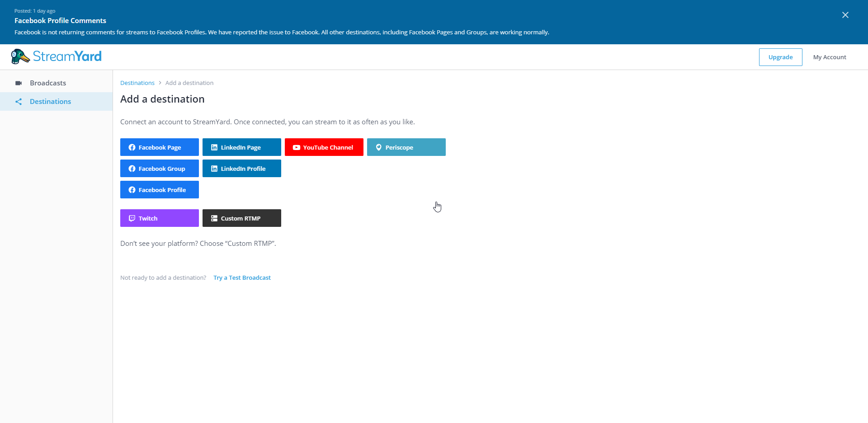Image resolution: width=868 pixels, height=423 pixels.
Task: Click the Destinations share icon
Action: coord(19,102)
